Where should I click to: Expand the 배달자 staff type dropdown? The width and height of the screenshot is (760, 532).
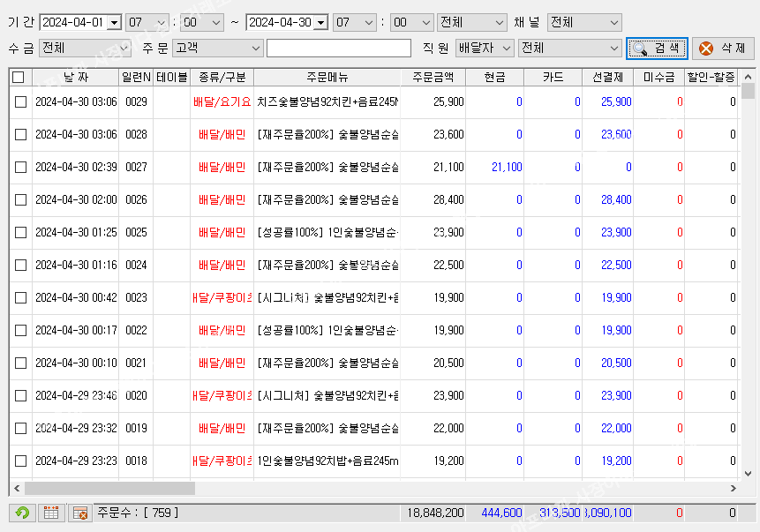click(x=506, y=48)
